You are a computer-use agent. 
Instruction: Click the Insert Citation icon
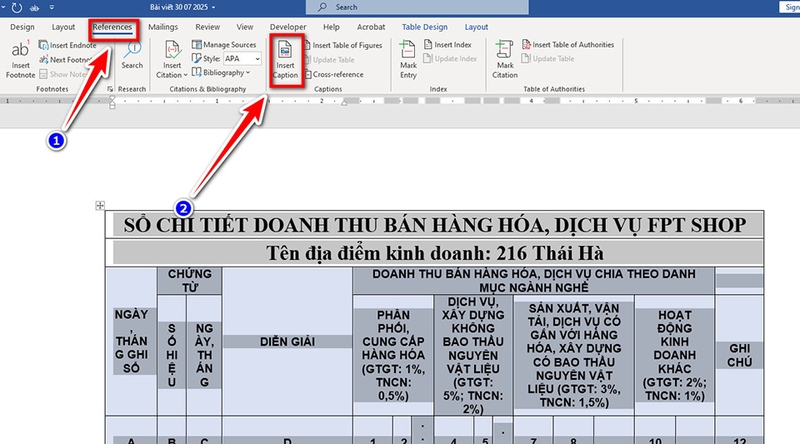(x=172, y=51)
